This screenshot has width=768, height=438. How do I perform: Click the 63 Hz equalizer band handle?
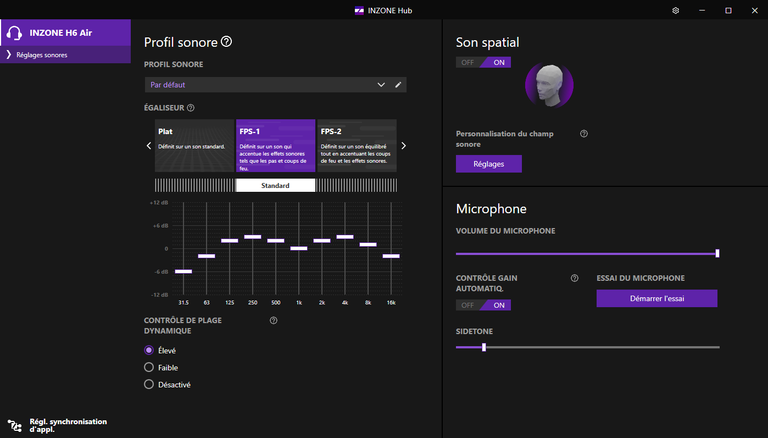coord(207,256)
